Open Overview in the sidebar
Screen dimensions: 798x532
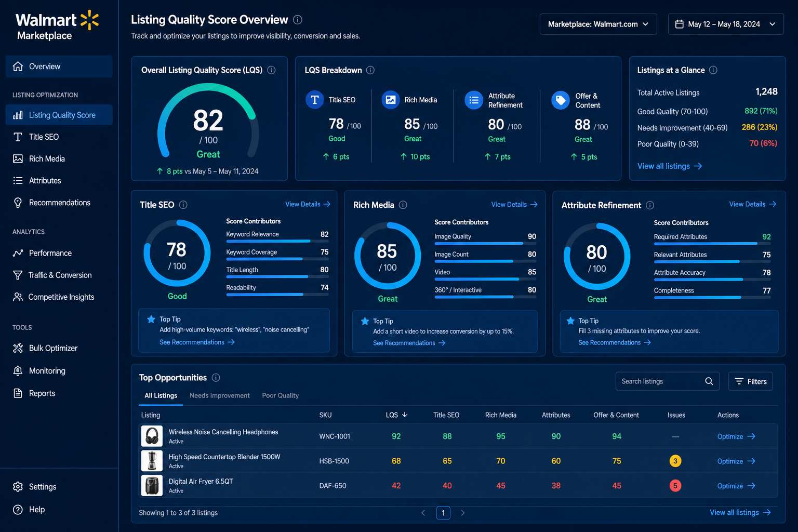(59, 66)
